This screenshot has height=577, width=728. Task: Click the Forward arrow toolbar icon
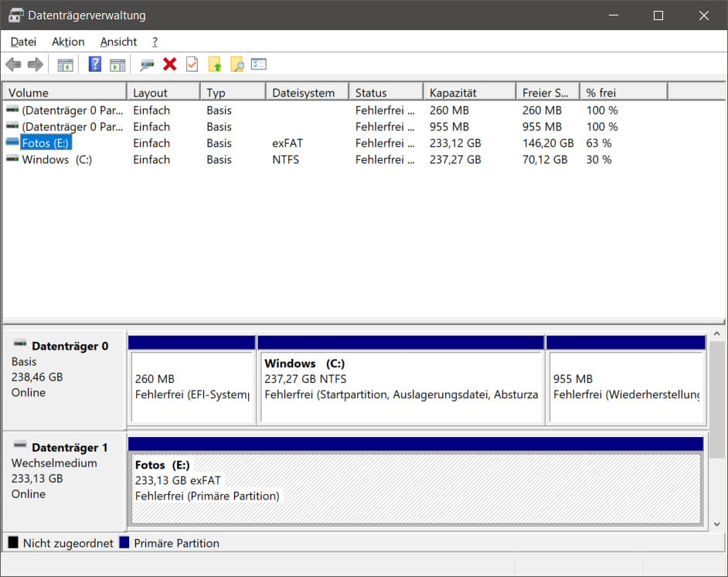click(36, 64)
